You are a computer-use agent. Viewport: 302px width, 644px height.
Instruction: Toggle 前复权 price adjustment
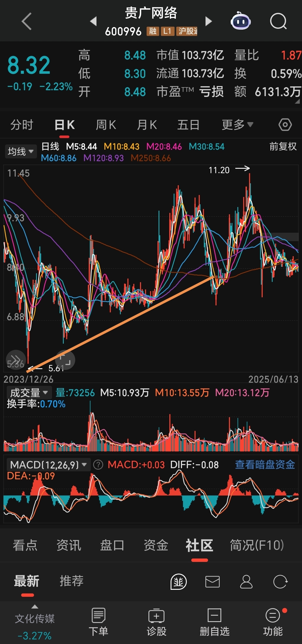tap(283, 146)
